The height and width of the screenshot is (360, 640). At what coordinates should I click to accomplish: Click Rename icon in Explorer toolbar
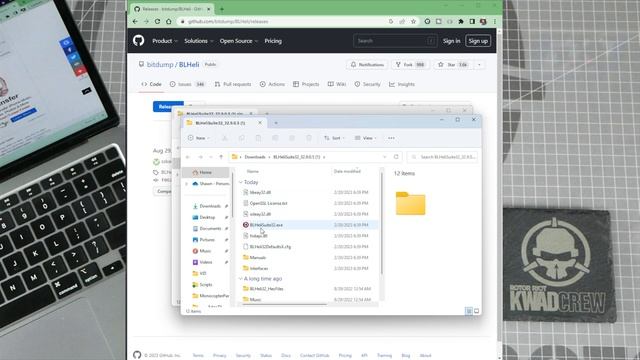click(275, 138)
